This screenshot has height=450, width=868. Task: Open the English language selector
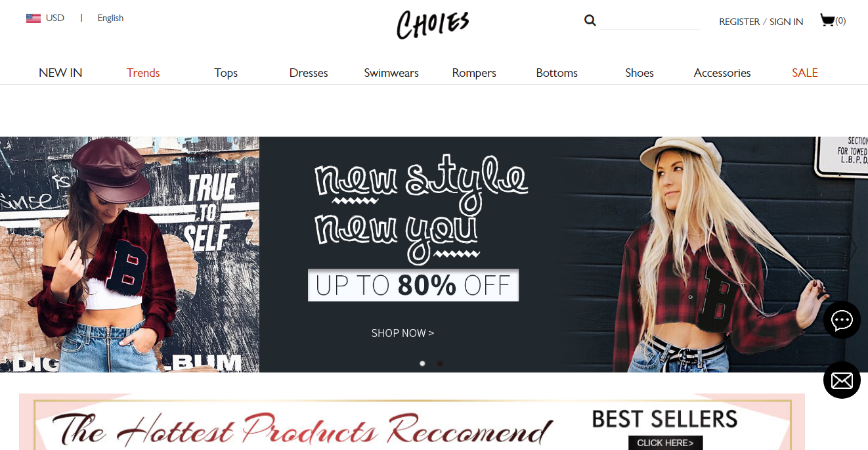110,18
